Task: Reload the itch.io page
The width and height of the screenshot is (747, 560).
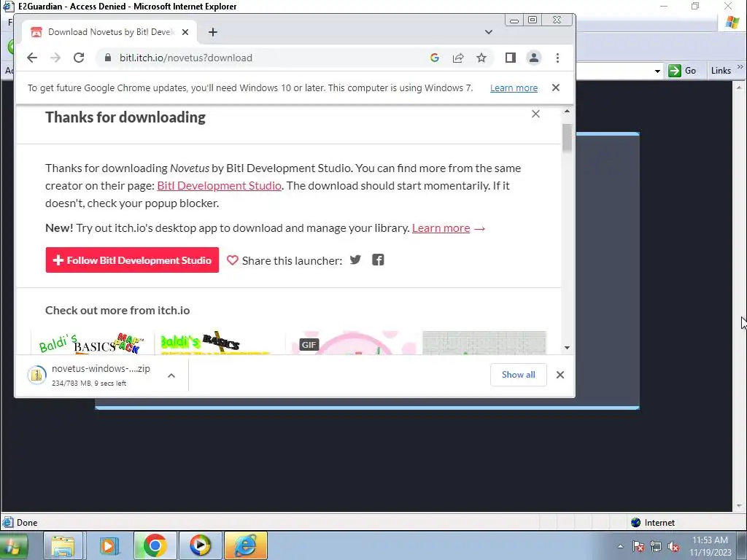Action: tap(79, 58)
